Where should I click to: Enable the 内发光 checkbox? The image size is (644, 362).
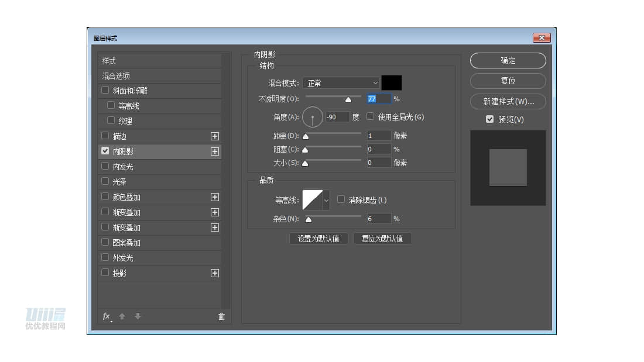point(105,166)
